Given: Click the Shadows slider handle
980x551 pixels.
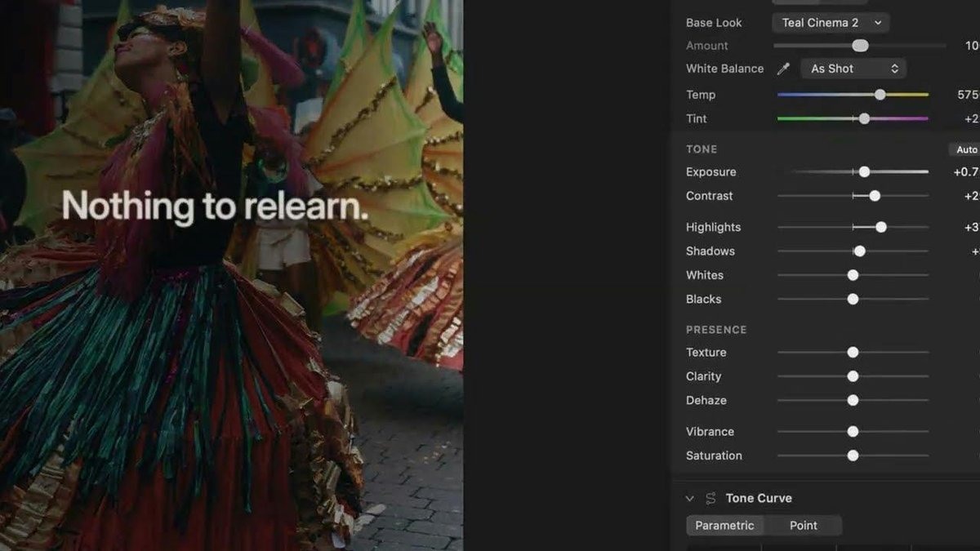Looking at the screenshot, I should (x=859, y=251).
